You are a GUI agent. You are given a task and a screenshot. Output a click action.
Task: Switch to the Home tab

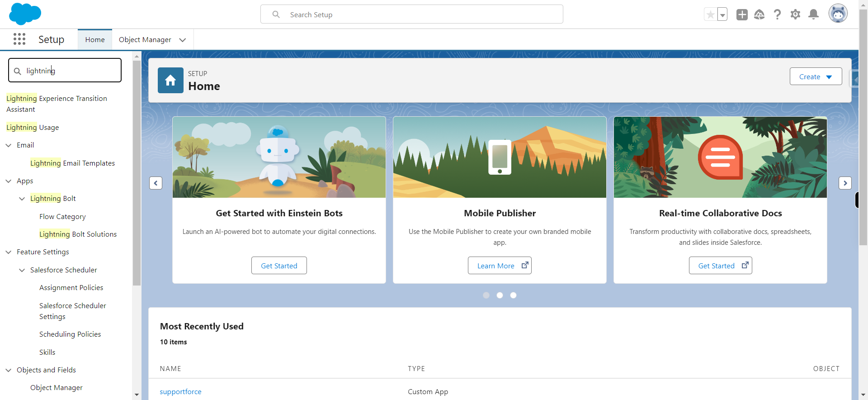95,39
